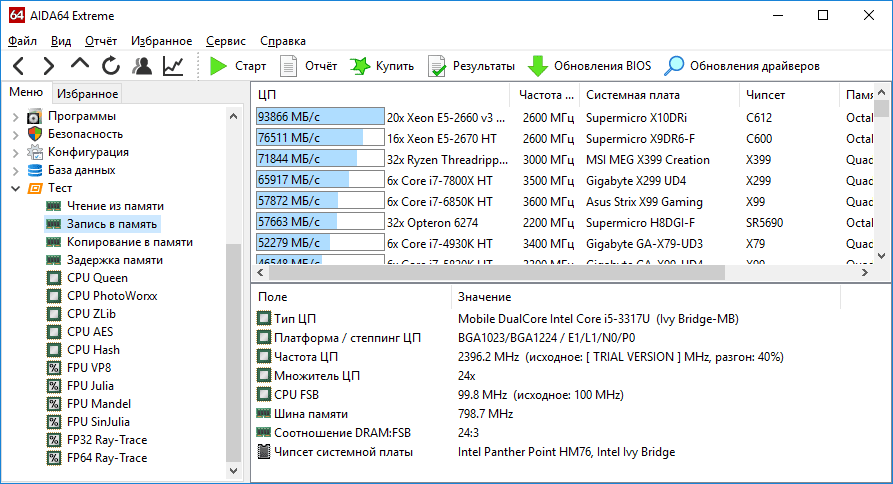Viewport: 893px width, 484px height.
Task: Check Обновления BIOS
Action: [x=589, y=66]
